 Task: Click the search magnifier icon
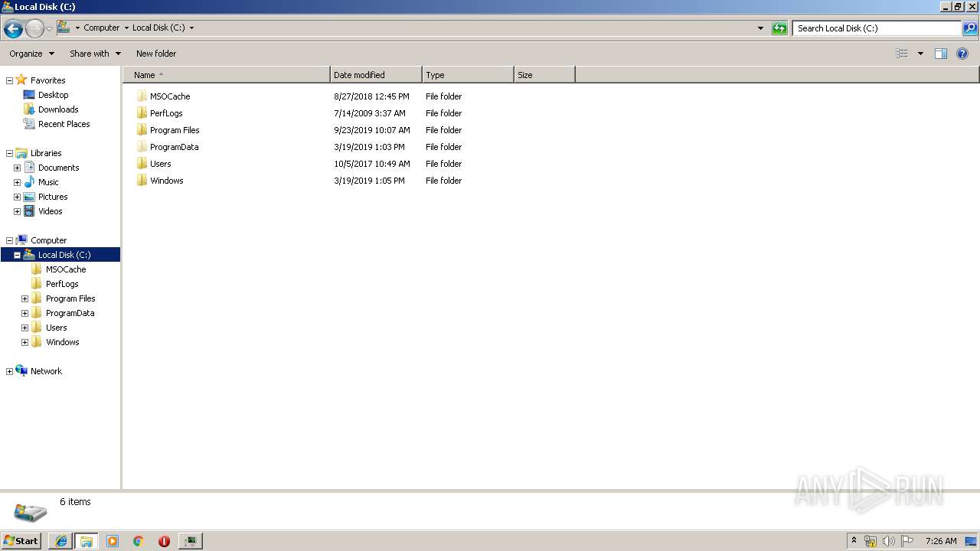coord(970,28)
